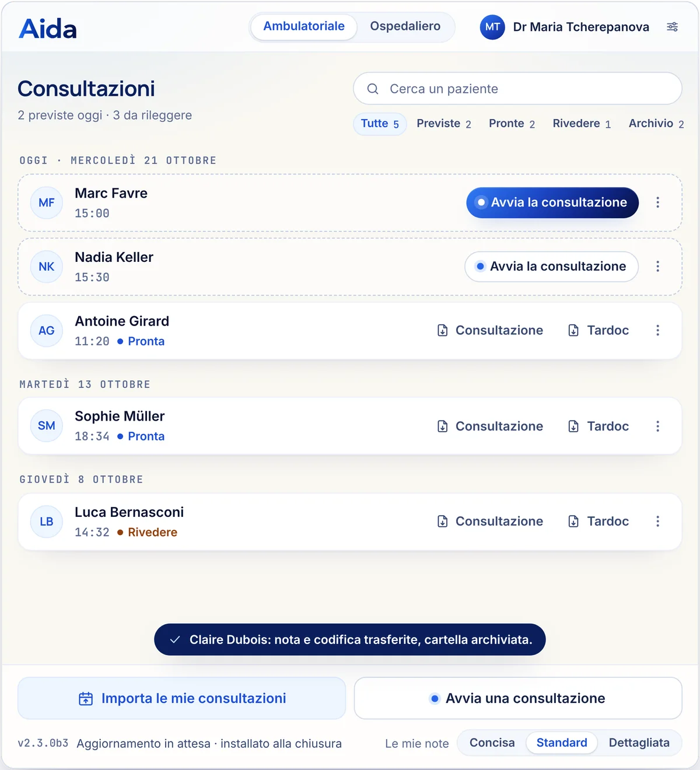Click the calendar icon in Importa button

86,698
